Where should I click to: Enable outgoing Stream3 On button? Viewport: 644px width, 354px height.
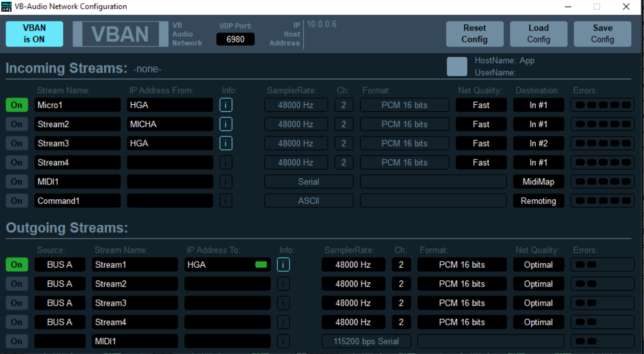click(x=17, y=303)
